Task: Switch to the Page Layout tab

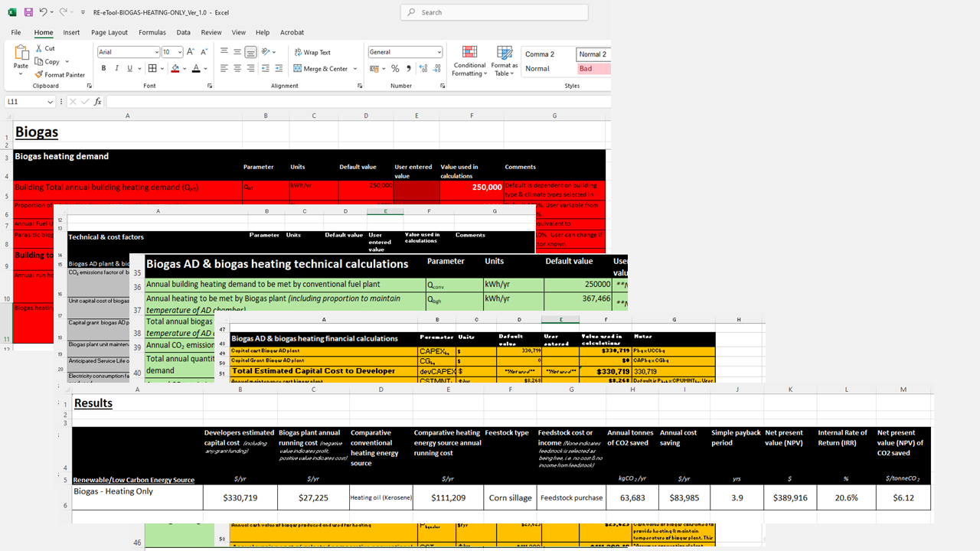Action: (x=109, y=32)
